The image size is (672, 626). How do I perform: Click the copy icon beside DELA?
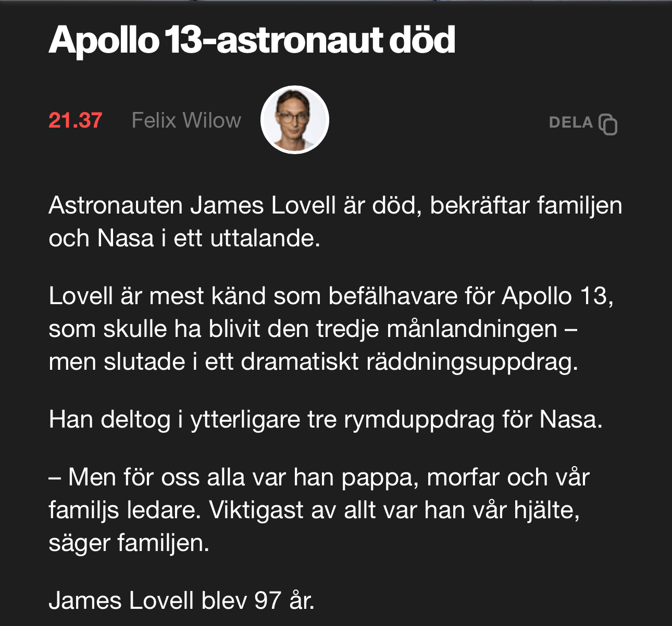click(x=608, y=124)
